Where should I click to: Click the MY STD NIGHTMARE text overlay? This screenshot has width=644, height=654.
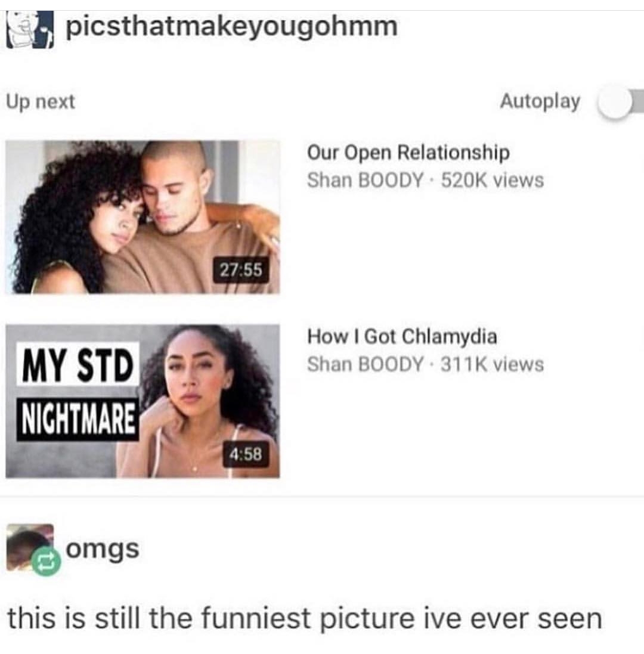point(78,391)
